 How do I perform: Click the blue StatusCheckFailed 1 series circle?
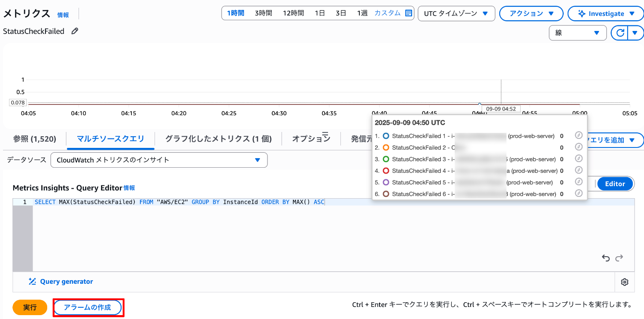coord(386,136)
